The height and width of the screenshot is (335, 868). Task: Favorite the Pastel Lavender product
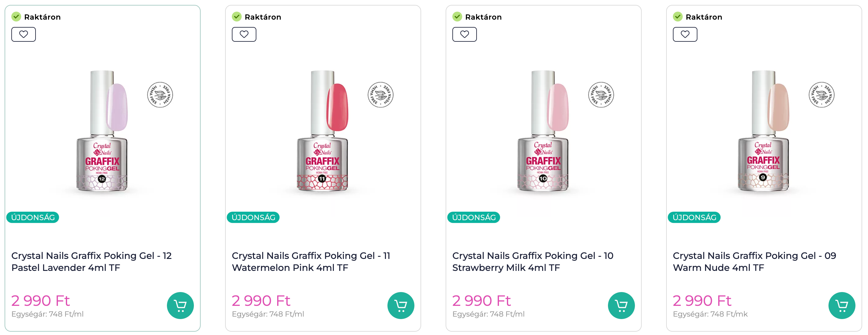24,34
